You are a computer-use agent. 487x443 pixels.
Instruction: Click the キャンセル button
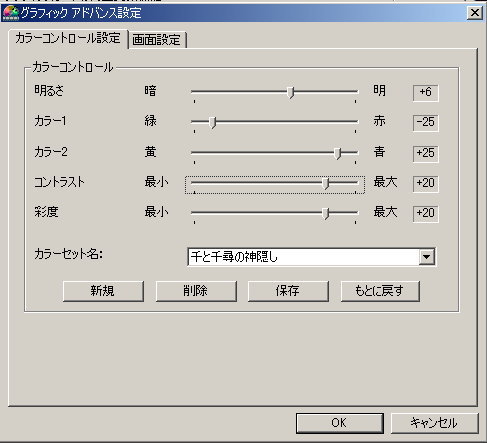[x=434, y=423]
